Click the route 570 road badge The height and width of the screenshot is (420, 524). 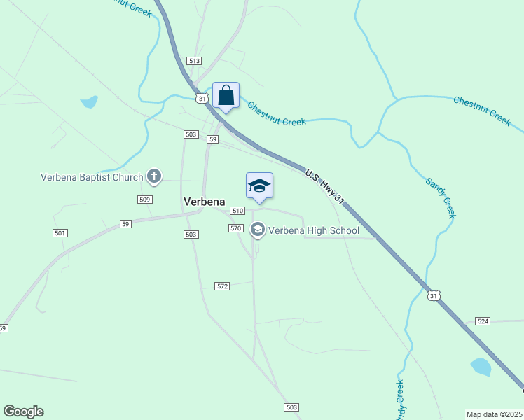coord(236,228)
